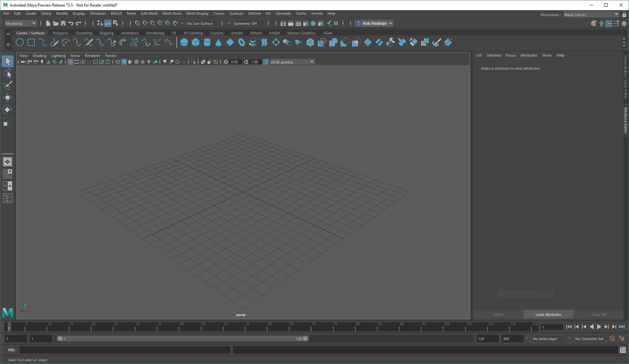Viewport: 629px width, 364px height.
Task: Click the Open Scene folder icon
Action: tap(55, 23)
